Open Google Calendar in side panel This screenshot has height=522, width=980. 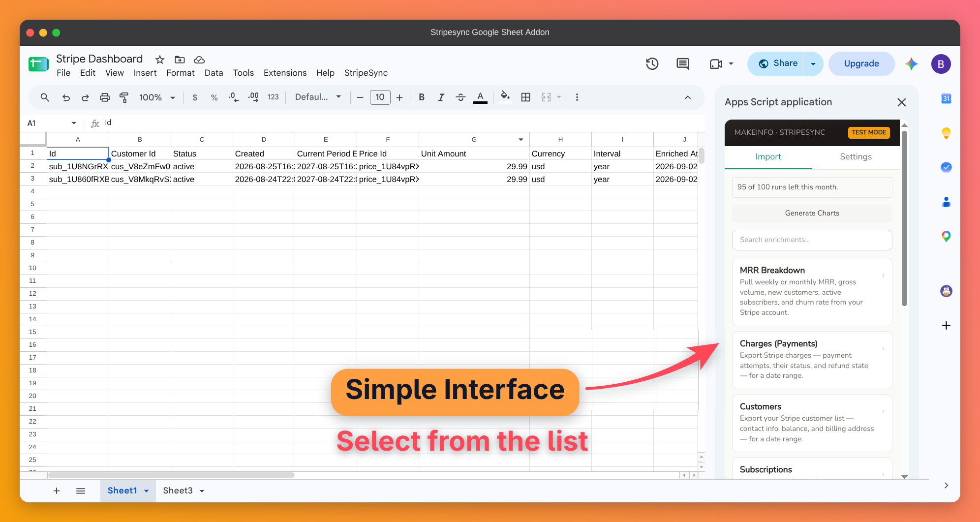click(x=946, y=98)
